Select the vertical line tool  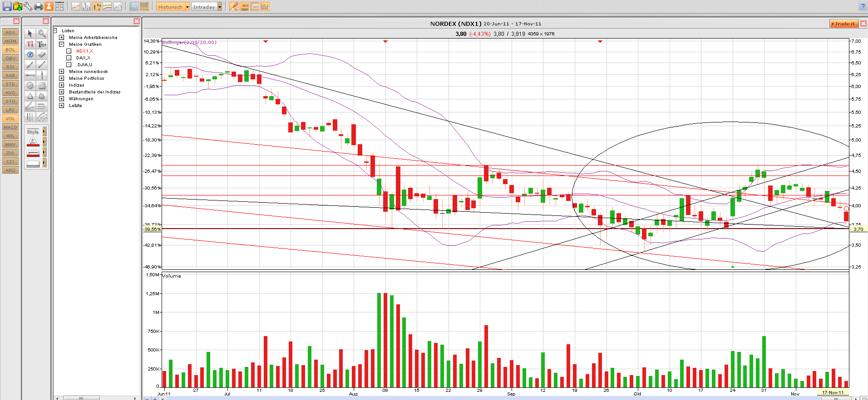tap(42, 75)
